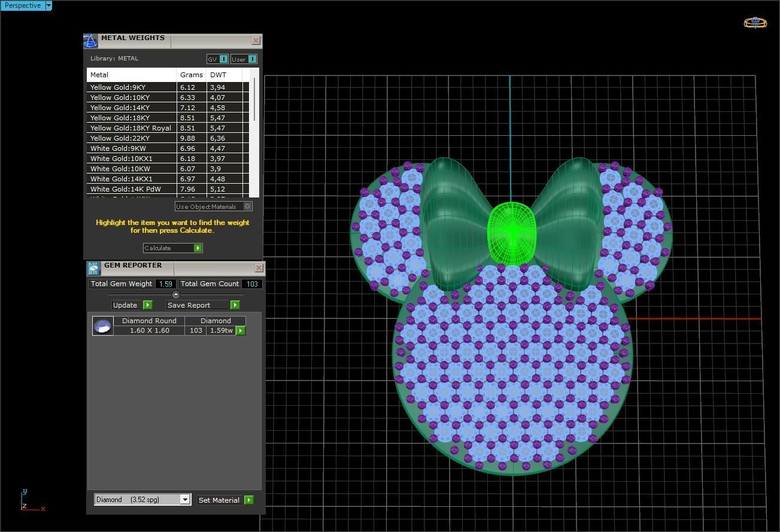Click the Total Gem Weight value field

click(166, 284)
